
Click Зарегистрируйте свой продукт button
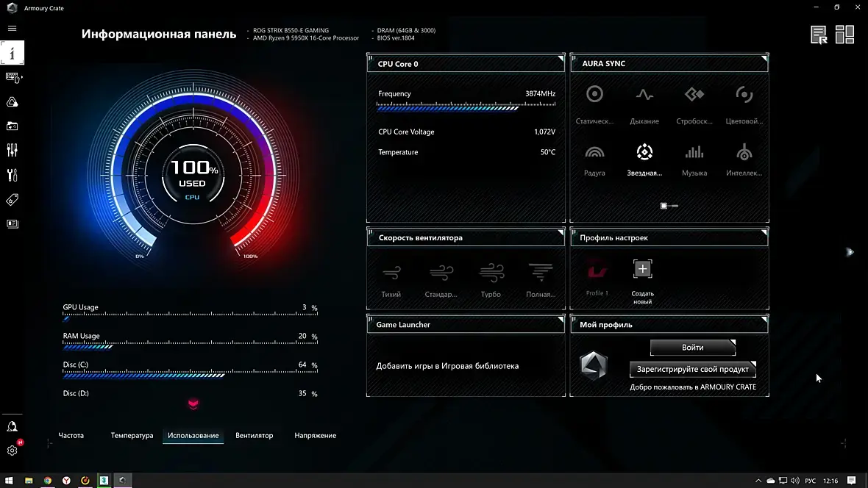click(x=692, y=369)
